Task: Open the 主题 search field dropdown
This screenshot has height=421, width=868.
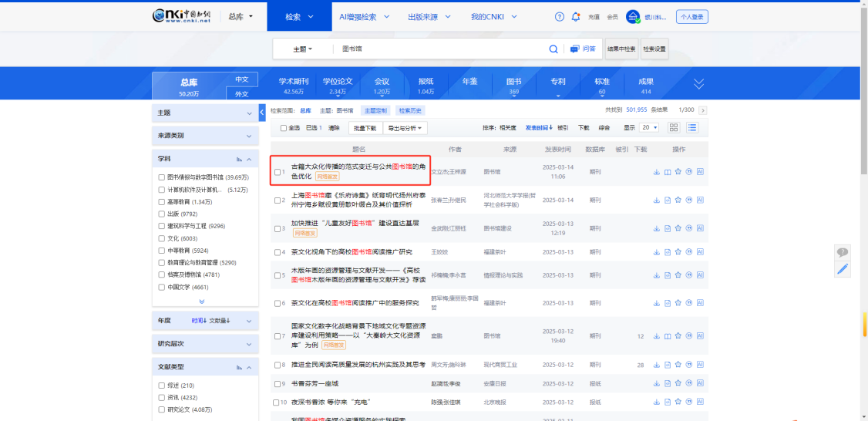Action: pyautogui.click(x=302, y=49)
